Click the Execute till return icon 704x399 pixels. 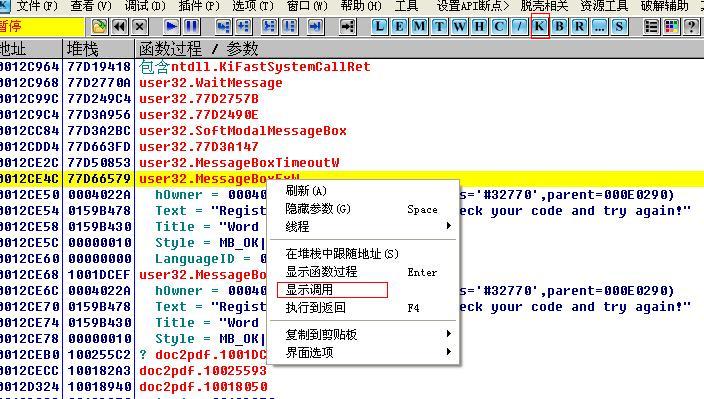(x=316, y=26)
